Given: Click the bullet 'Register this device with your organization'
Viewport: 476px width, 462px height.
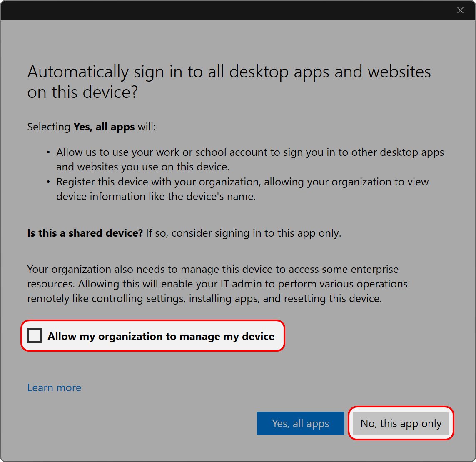Looking at the screenshot, I should point(242,182).
